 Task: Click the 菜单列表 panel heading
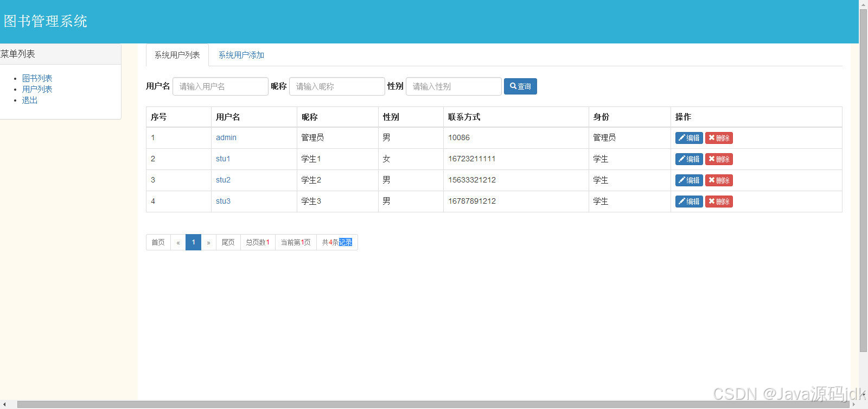[x=60, y=54]
